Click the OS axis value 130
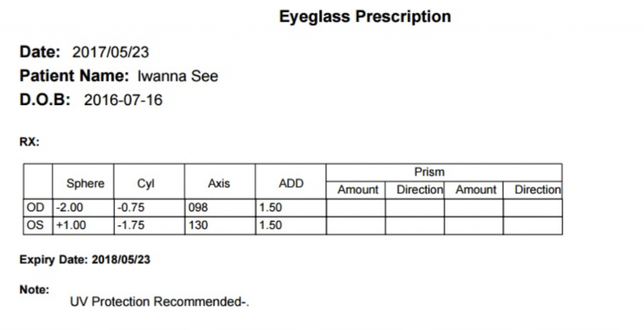The height and width of the screenshot is (330, 644). click(198, 225)
